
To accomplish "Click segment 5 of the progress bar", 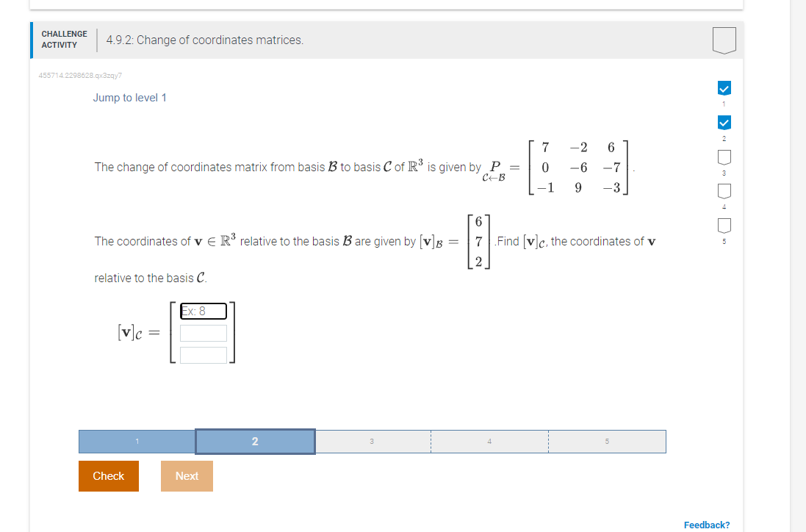I will (x=607, y=441).
